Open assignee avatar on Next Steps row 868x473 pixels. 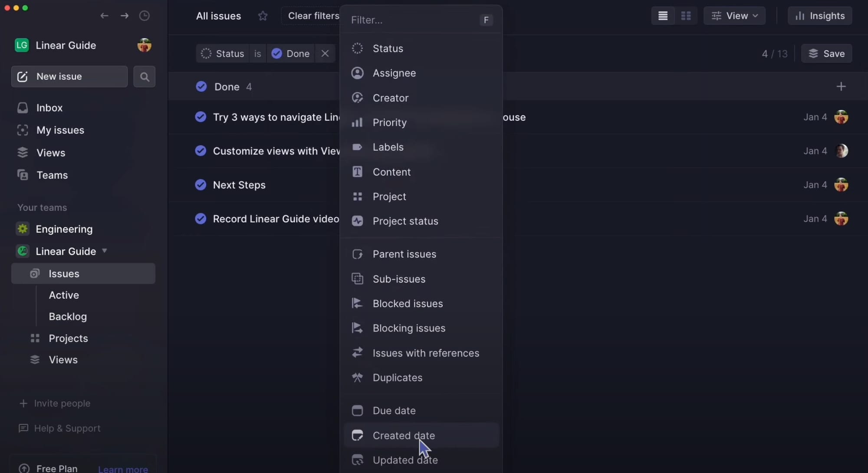click(x=841, y=185)
